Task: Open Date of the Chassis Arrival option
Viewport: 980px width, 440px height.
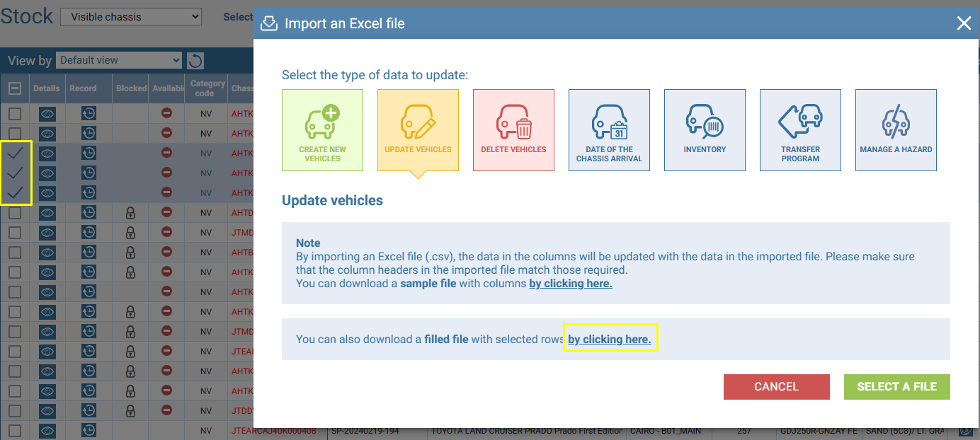Action: (609, 130)
